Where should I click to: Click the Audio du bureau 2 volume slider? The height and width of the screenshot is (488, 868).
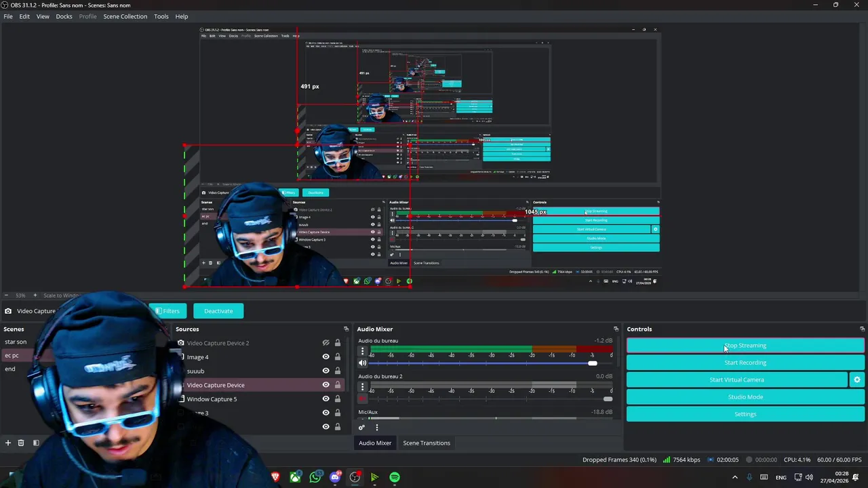[491, 399]
